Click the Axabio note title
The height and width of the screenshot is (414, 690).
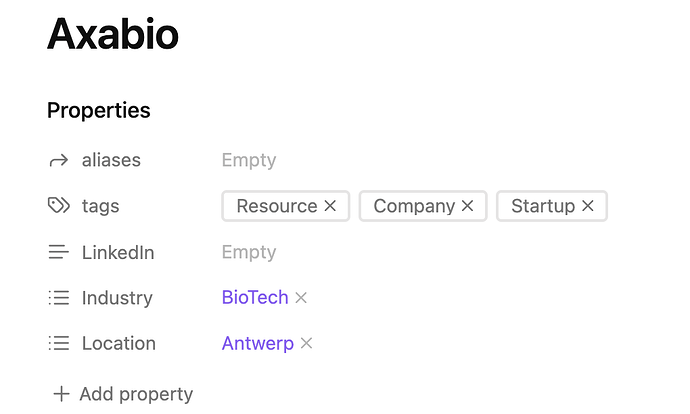point(113,35)
